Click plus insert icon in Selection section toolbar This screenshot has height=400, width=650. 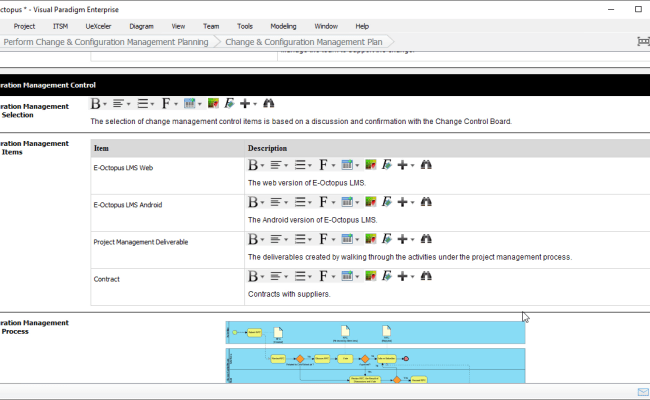coord(245,104)
